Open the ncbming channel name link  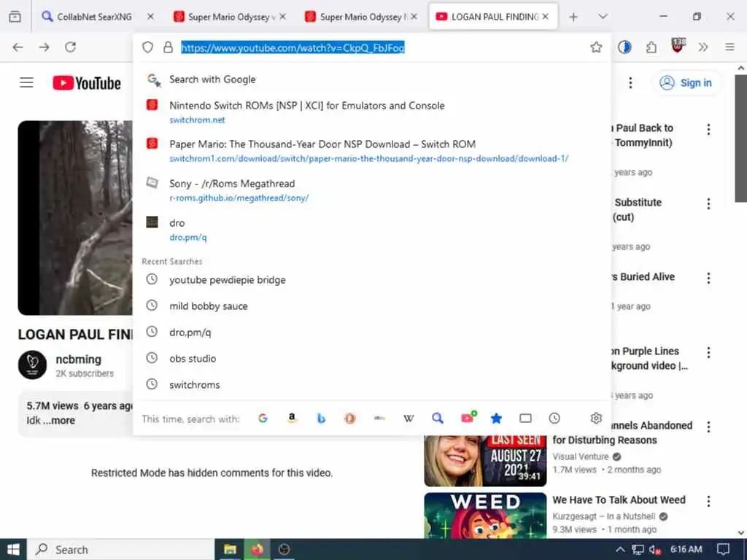pos(79,359)
